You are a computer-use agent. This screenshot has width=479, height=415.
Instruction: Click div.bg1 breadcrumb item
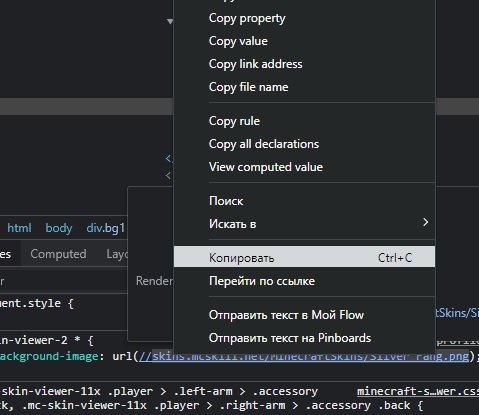tap(105, 228)
